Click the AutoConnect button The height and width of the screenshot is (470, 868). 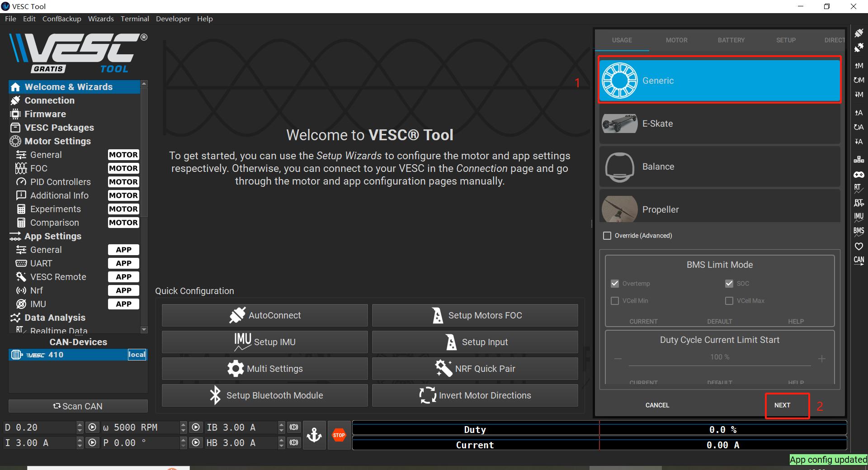(265, 315)
